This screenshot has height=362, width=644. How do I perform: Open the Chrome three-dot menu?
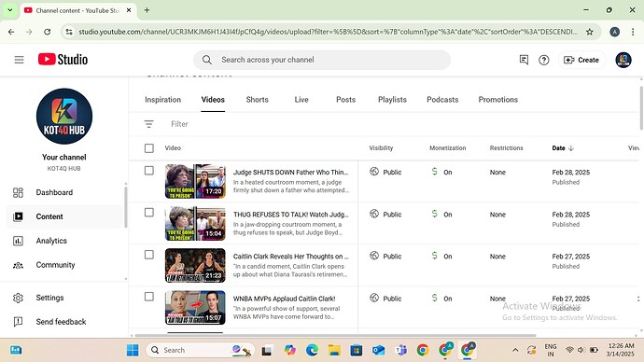[x=633, y=32]
